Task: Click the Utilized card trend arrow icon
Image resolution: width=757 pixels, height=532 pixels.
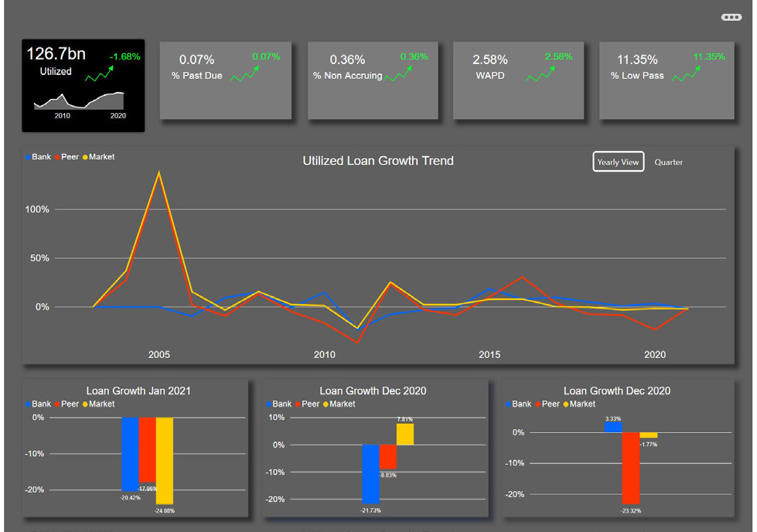Action: tap(99, 73)
